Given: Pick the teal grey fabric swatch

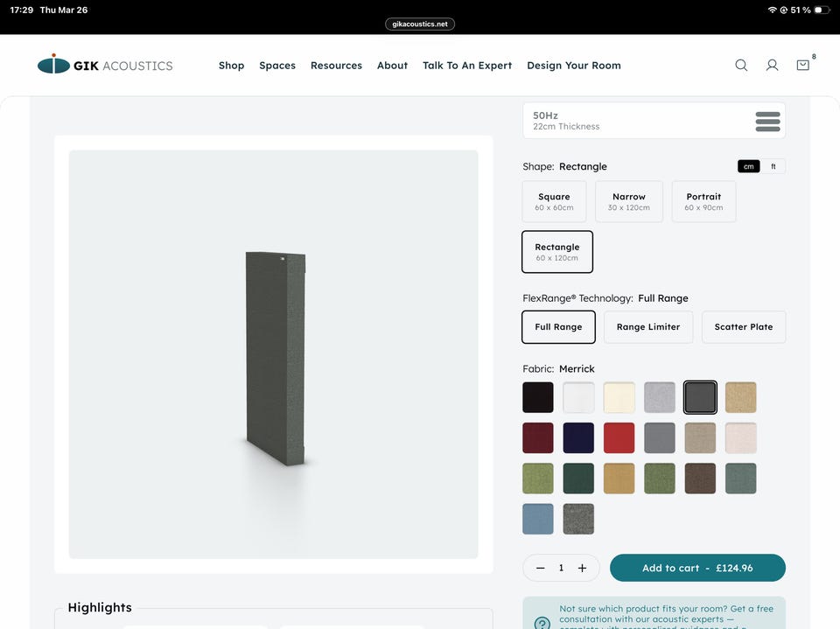Looking at the screenshot, I should pos(741,479).
